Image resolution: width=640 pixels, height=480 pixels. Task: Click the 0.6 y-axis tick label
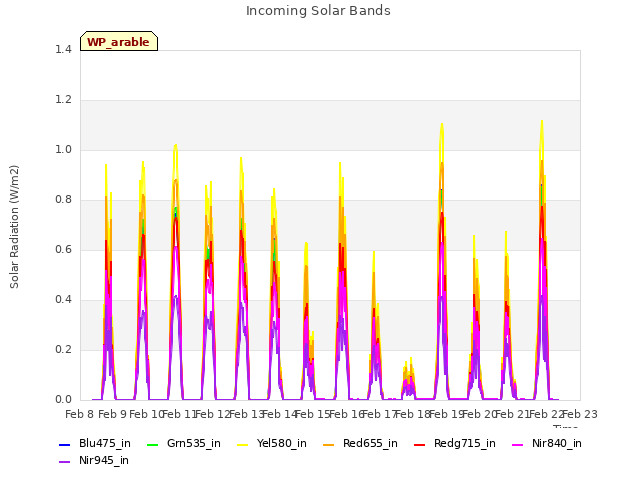click(x=63, y=249)
